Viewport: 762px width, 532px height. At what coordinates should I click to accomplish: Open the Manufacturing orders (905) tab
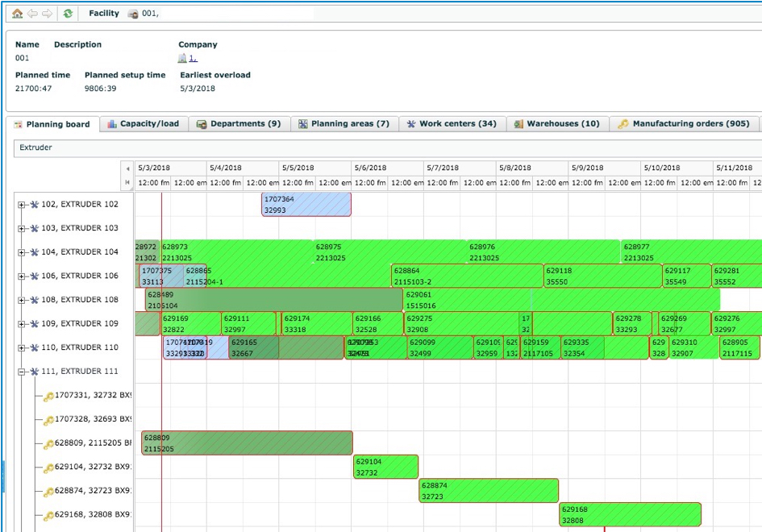click(684, 124)
